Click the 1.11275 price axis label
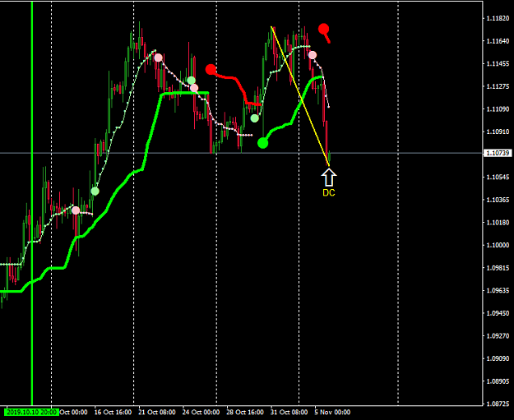The width and height of the screenshot is (514, 420). click(498, 86)
